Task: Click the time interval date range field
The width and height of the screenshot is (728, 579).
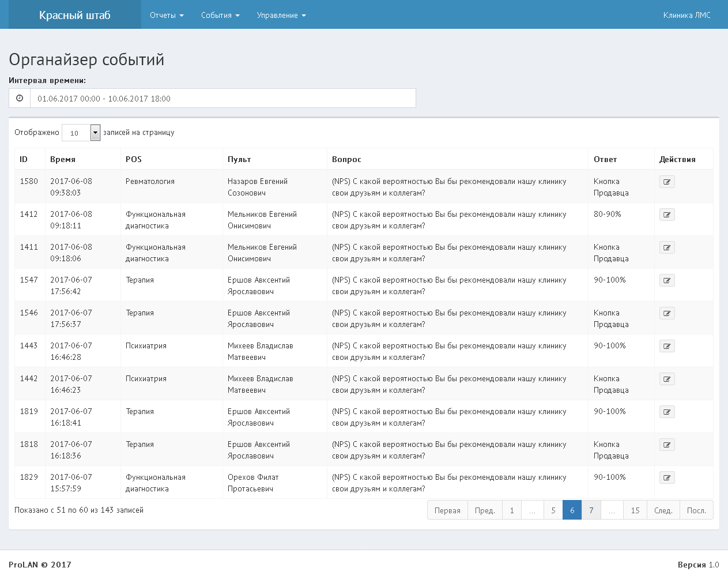Action: click(222, 98)
